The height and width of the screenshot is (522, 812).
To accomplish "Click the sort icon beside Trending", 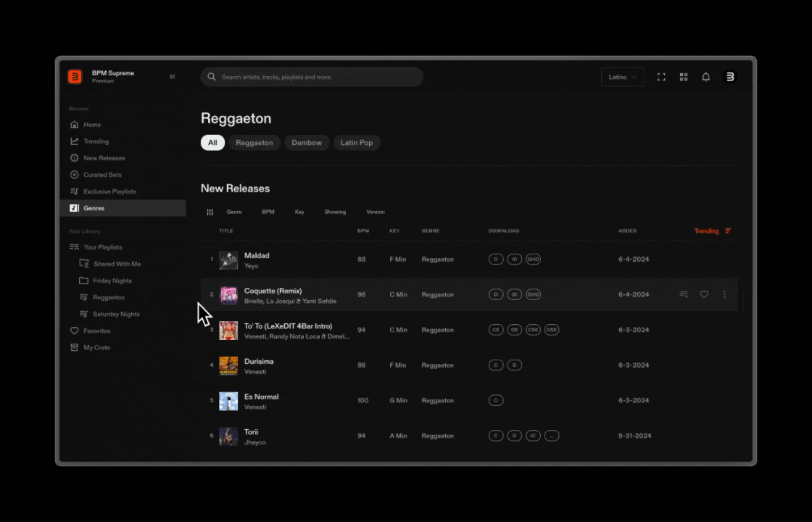I will pos(728,231).
